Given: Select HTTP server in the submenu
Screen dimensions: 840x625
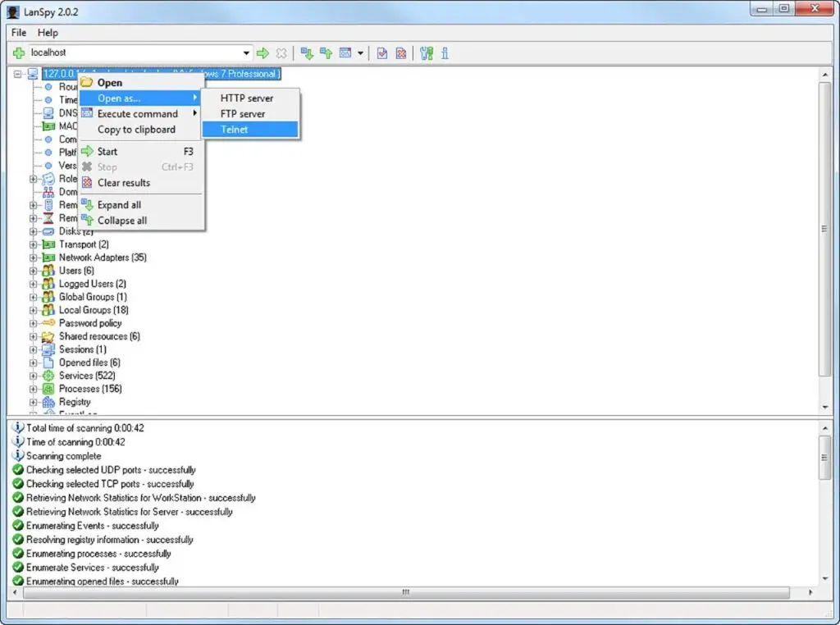Looking at the screenshot, I should [250, 98].
